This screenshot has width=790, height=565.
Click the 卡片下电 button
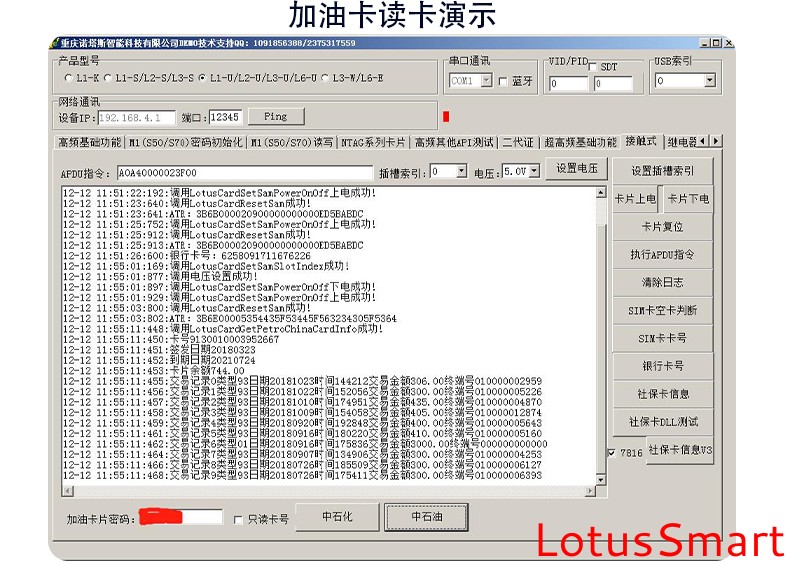click(688, 199)
